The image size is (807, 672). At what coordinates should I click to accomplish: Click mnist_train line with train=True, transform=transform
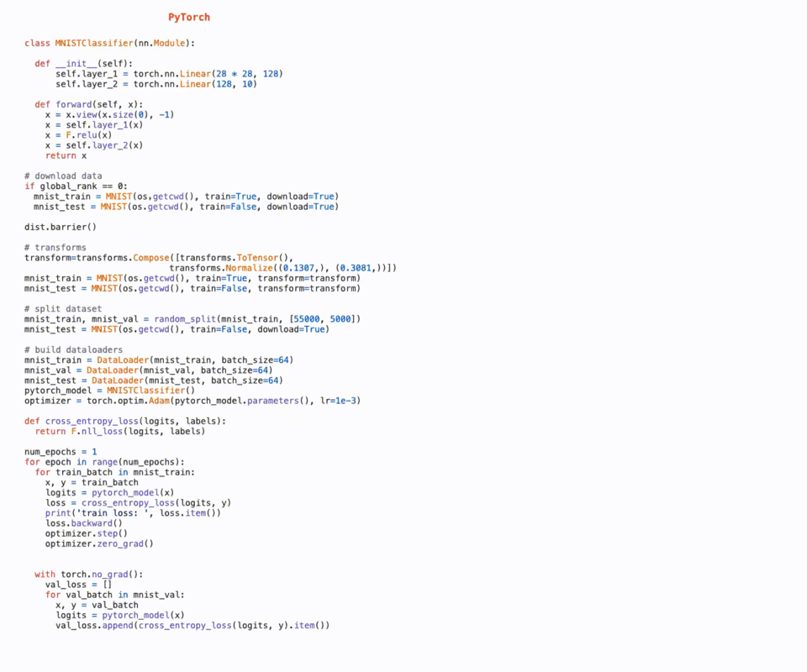pos(192,278)
